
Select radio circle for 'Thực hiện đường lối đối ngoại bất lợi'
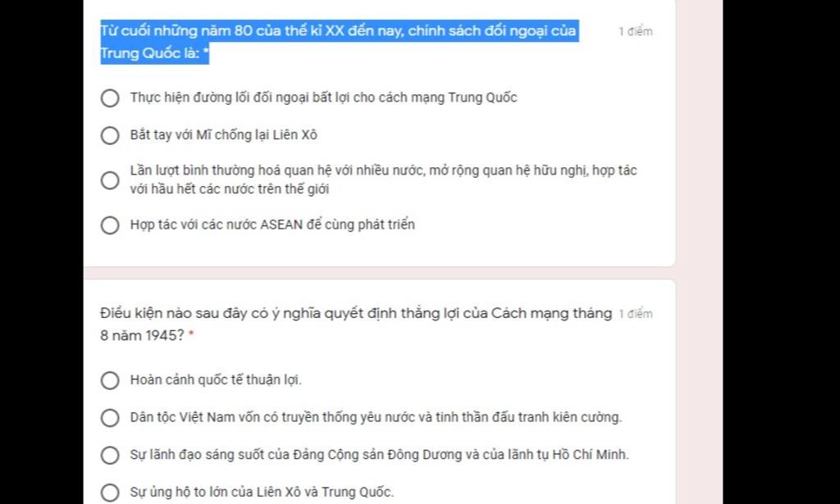110,98
